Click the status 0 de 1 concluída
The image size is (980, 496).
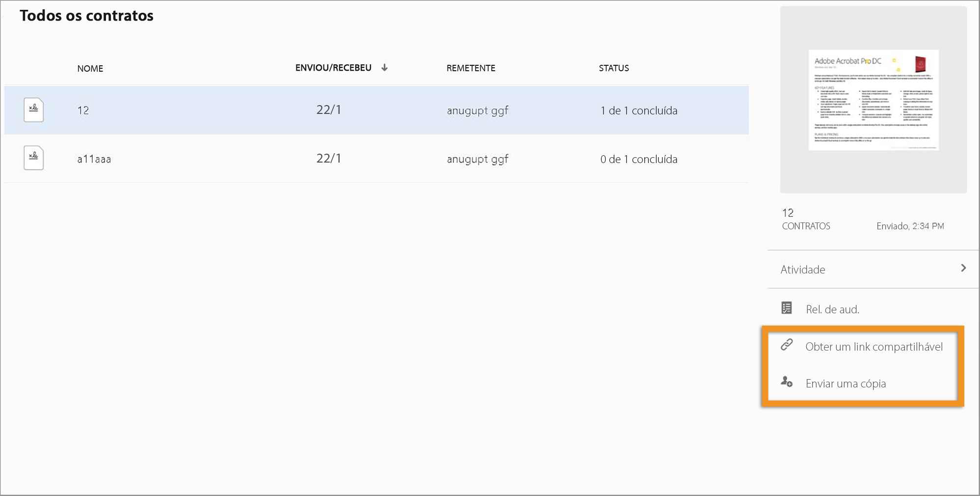point(638,159)
